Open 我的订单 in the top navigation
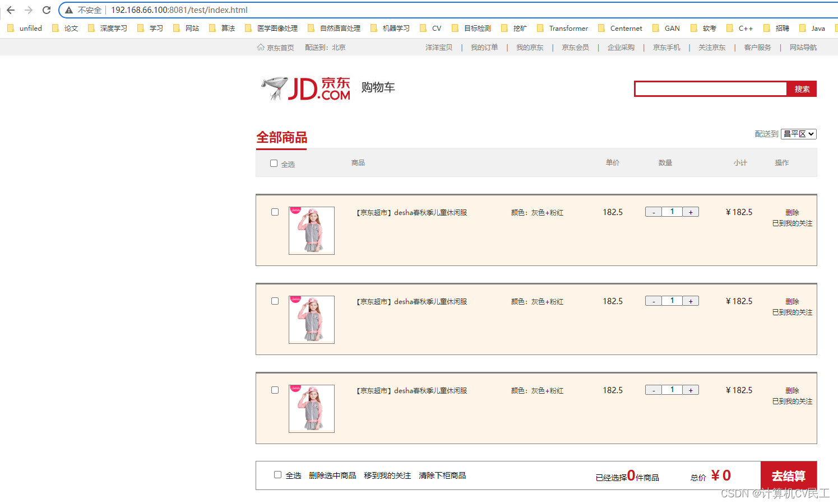Viewport: 838px width, 504px height. pos(484,48)
